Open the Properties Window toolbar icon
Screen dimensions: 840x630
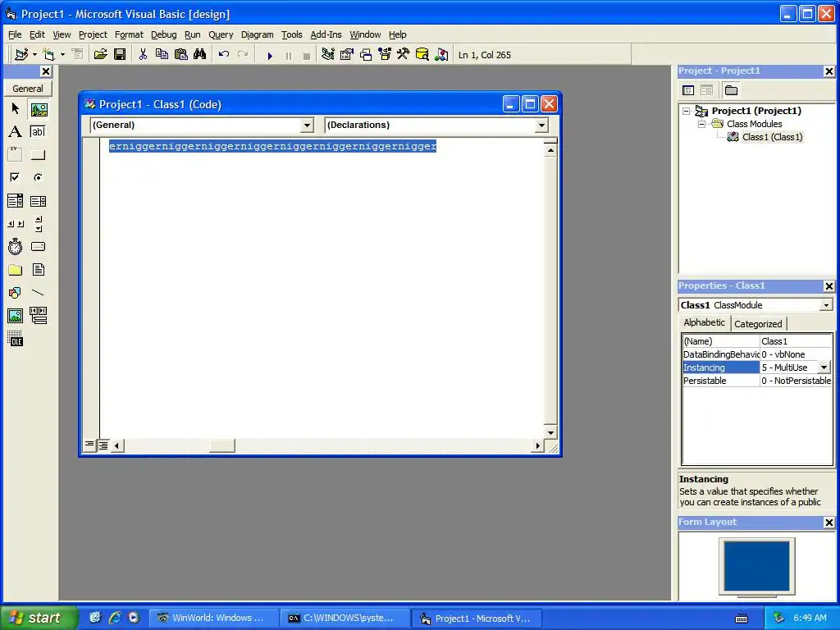pyautogui.click(x=347, y=54)
